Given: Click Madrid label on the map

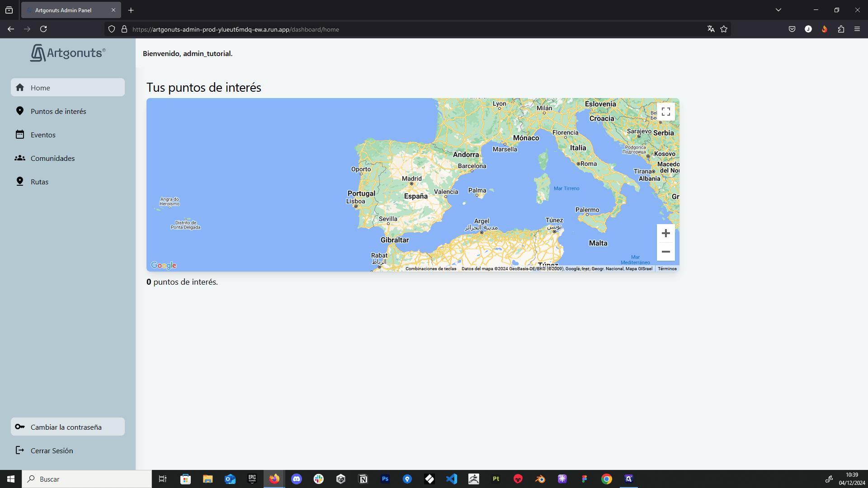Looking at the screenshot, I should coord(412,178).
